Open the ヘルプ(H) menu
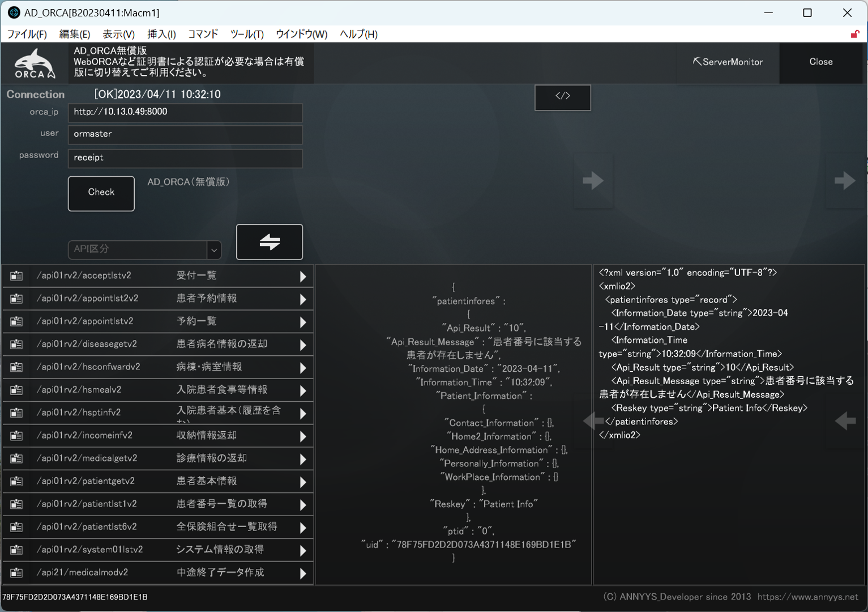The height and width of the screenshot is (612, 868). coord(358,34)
